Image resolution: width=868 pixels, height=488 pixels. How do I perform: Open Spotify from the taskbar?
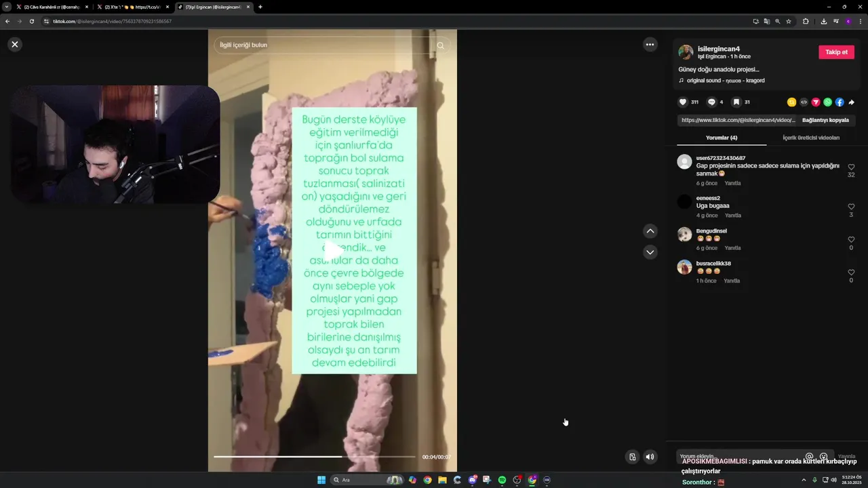502,480
